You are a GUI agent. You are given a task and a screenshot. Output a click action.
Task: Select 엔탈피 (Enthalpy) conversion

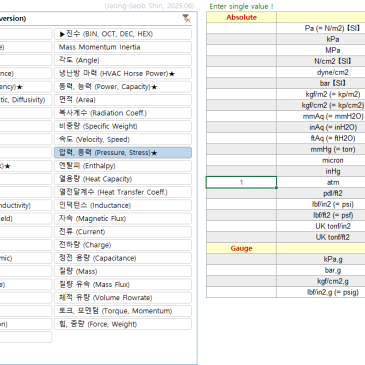coord(123,166)
